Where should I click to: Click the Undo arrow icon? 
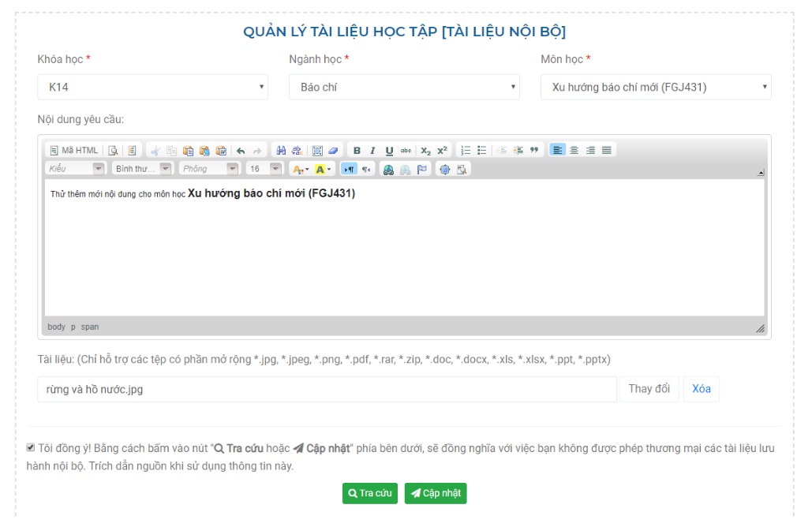click(241, 151)
